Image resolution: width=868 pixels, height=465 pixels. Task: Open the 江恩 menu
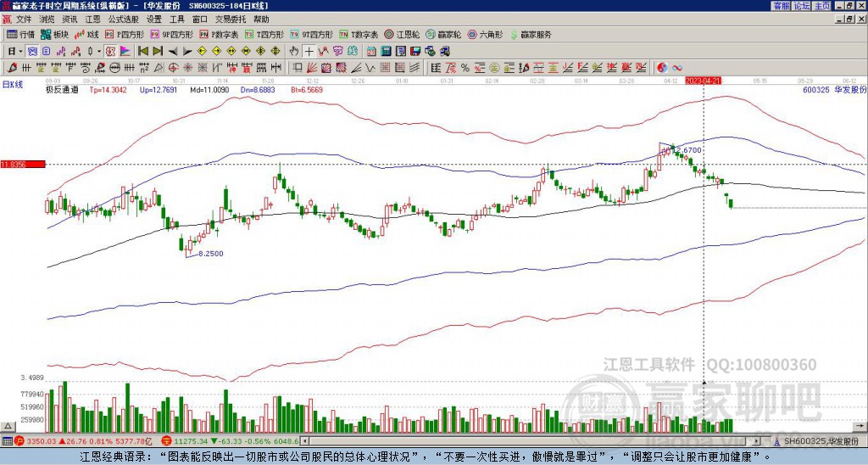[x=93, y=20]
